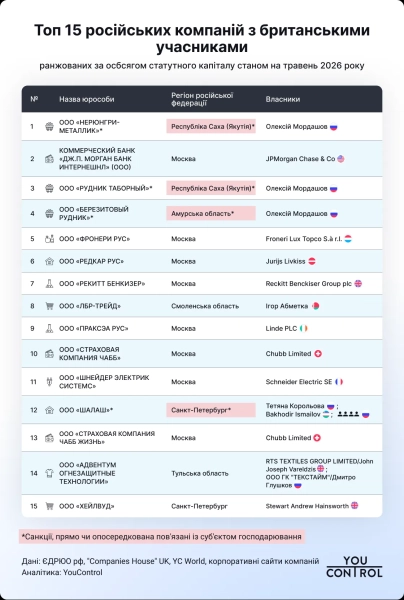
Task: Click the Swiss flag next to Chubb Limited in row 10
Action: click(x=318, y=354)
